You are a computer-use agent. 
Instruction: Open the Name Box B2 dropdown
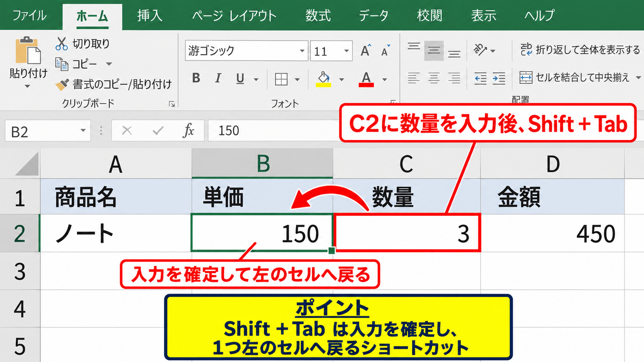coord(83,130)
